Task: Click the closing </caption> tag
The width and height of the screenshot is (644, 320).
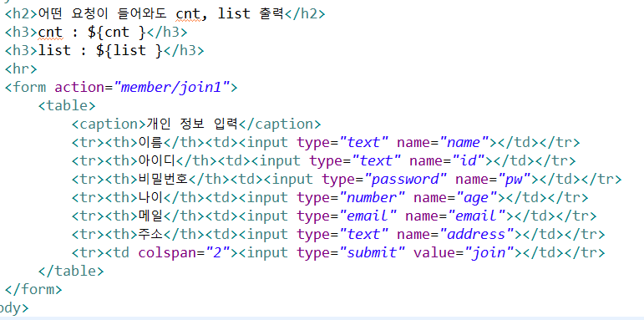Action: [x=279, y=124]
